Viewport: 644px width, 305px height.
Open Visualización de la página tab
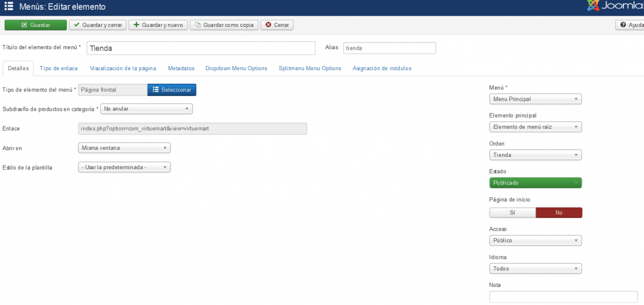[x=123, y=68]
